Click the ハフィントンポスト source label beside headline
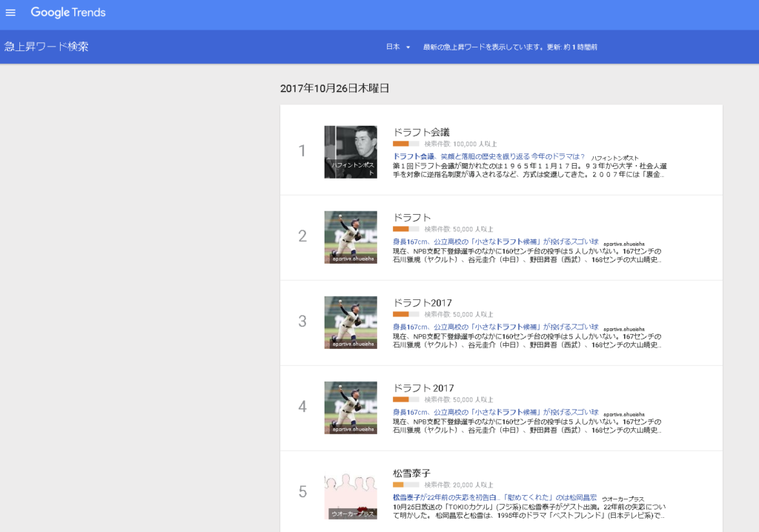 (614, 159)
